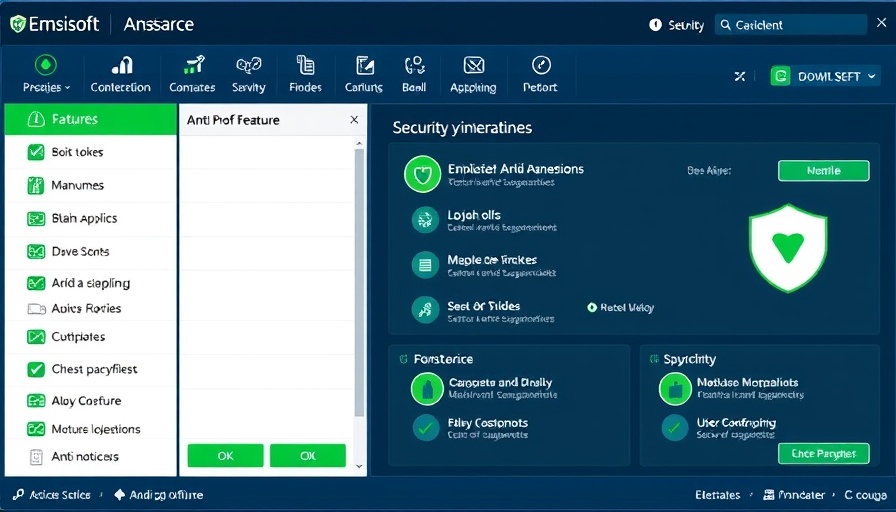This screenshot has height=512, width=896.
Task: Uncheck the Arid a siapling checkbox
Action: click(36, 283)
